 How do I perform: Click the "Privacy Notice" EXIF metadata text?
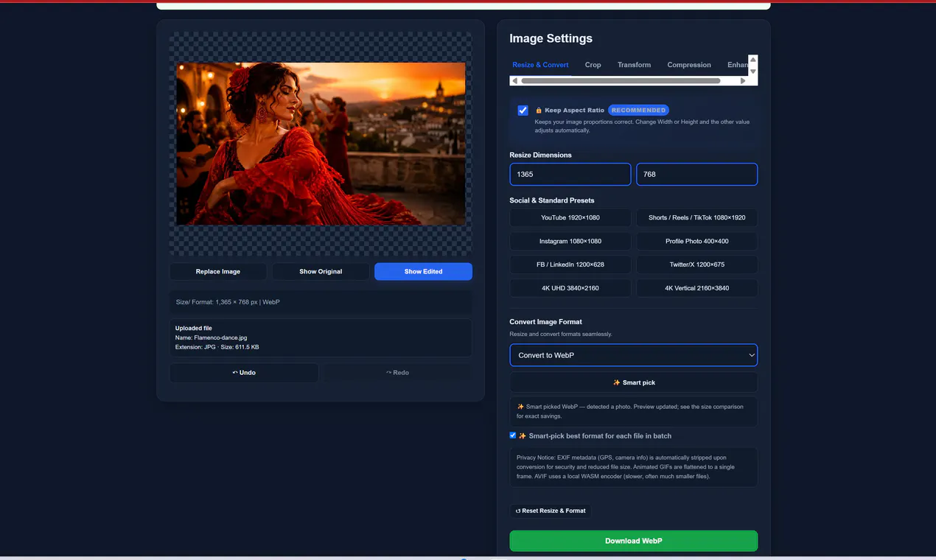[626, 466]
